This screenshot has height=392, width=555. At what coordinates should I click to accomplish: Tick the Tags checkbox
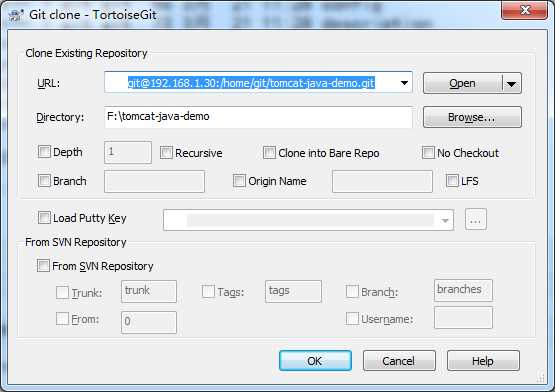208,292
